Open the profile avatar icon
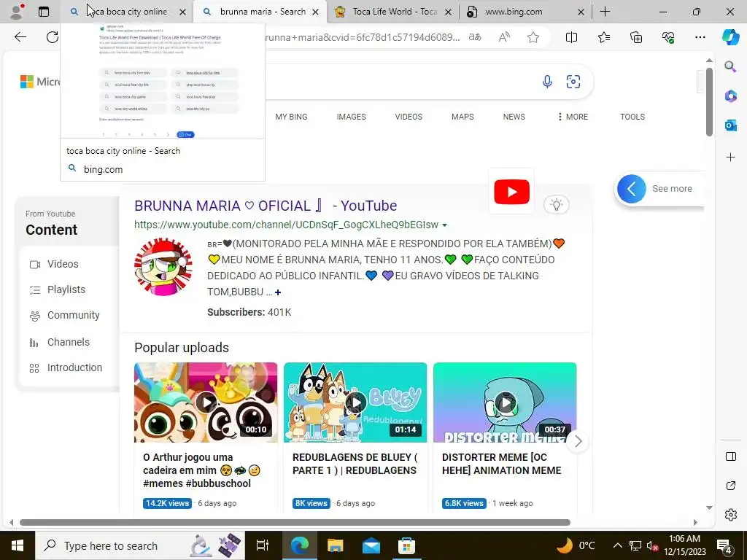 pyautogui.click(x=18, y=12)
